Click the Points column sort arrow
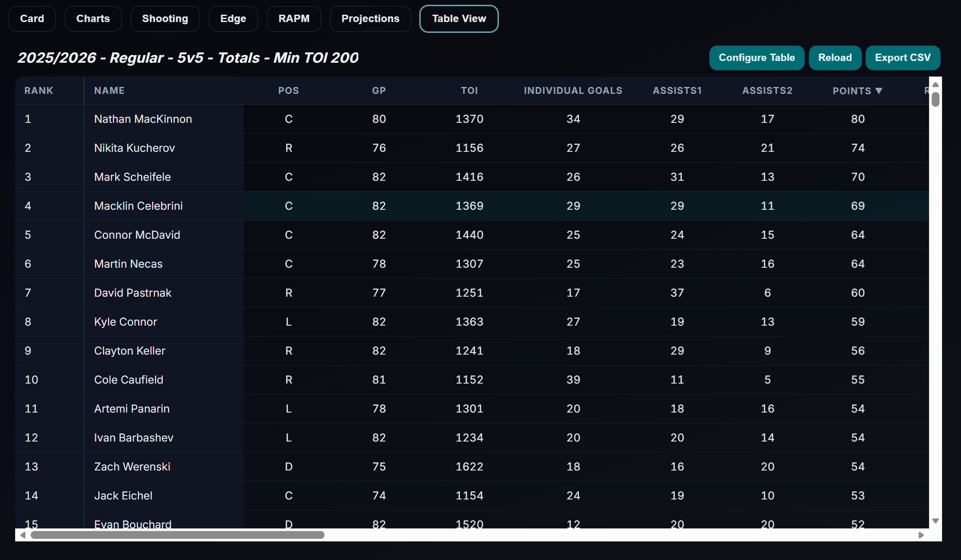The width and height of the screenshot is (961, 560). (878, 91)
